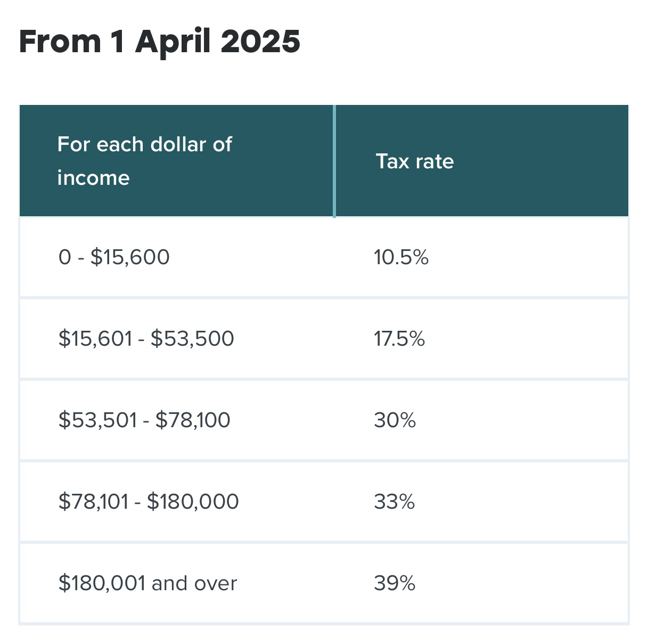
Task: Select the "0 - $15,600" income cell
Action: pos(114,257)
